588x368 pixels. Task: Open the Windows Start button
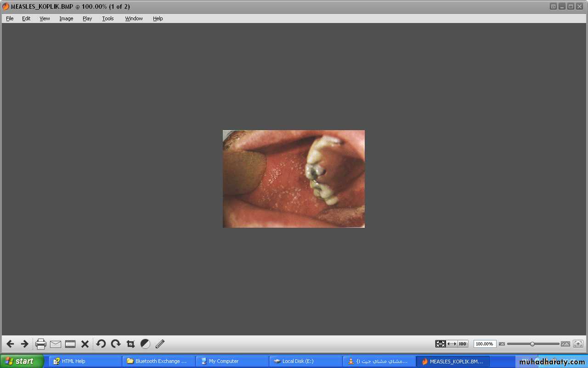tap(22, 361)
